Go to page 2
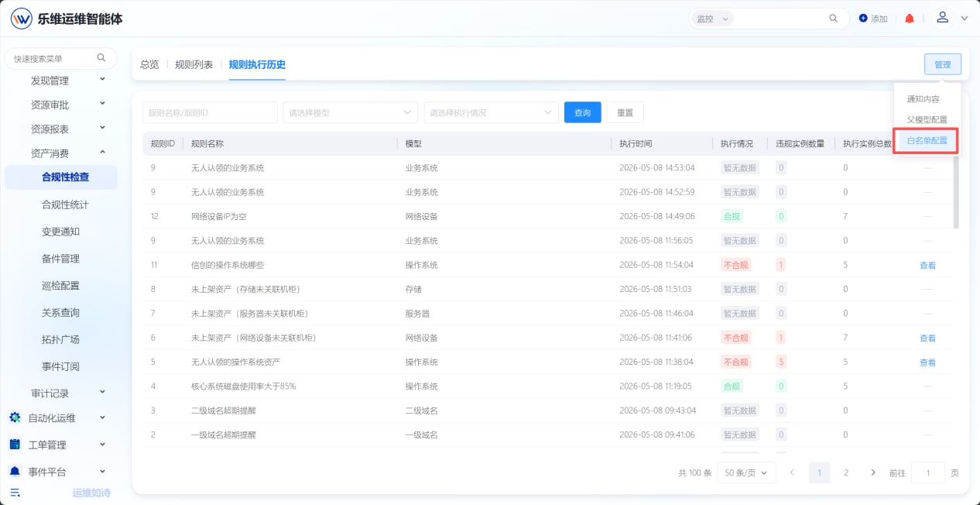The height and width of the screenshot is (505, 980). coord(846,472)
